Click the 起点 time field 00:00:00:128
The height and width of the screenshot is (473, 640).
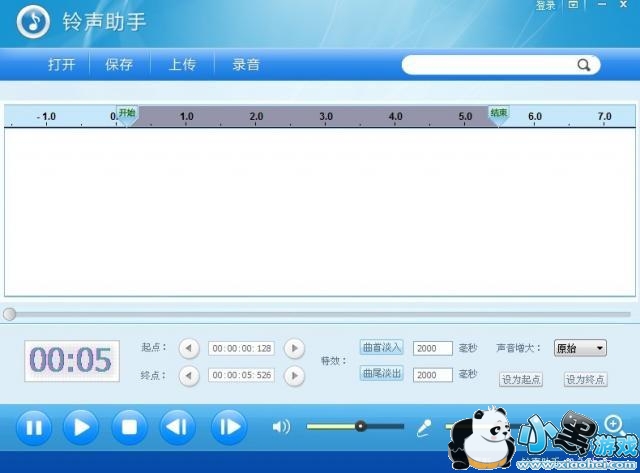tap(241, 348)
